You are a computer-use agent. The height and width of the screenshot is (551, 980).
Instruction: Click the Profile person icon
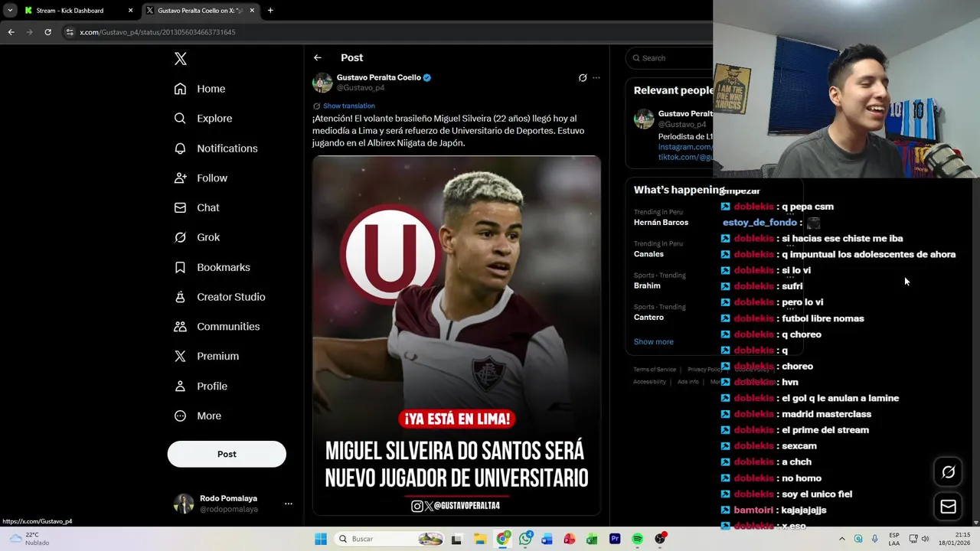tap(180, 386)
